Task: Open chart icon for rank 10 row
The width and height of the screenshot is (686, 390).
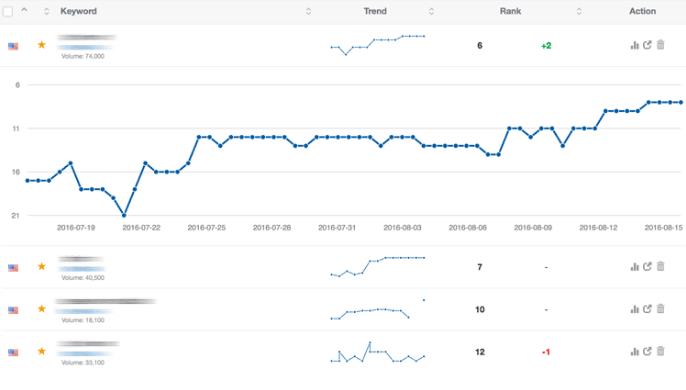Action: click(634, 309)
